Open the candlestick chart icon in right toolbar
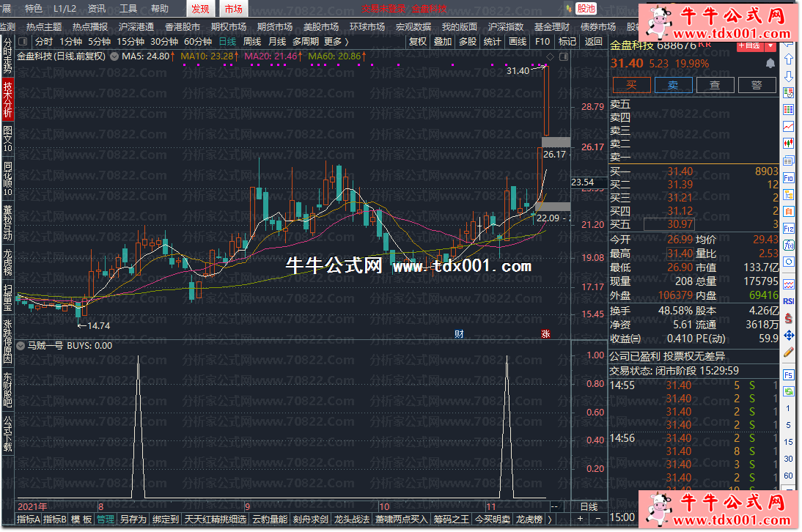 coord(789,143)
